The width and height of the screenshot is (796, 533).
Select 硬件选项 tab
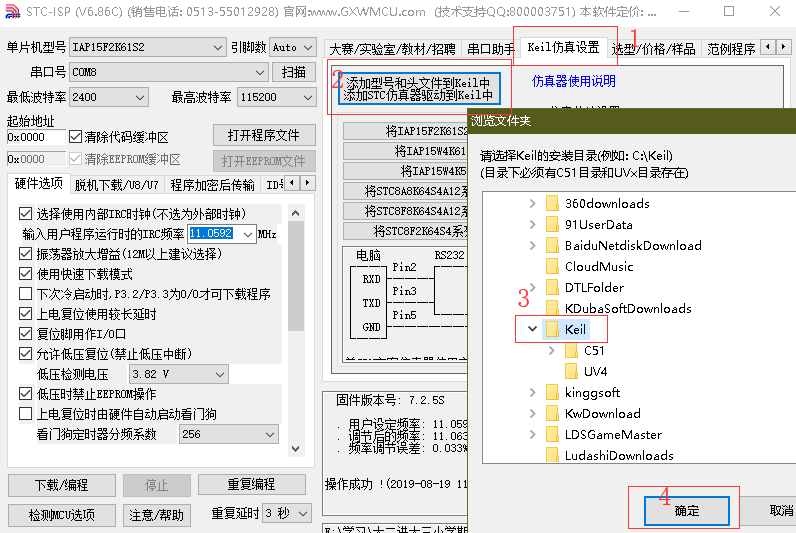tap(39, 183)
